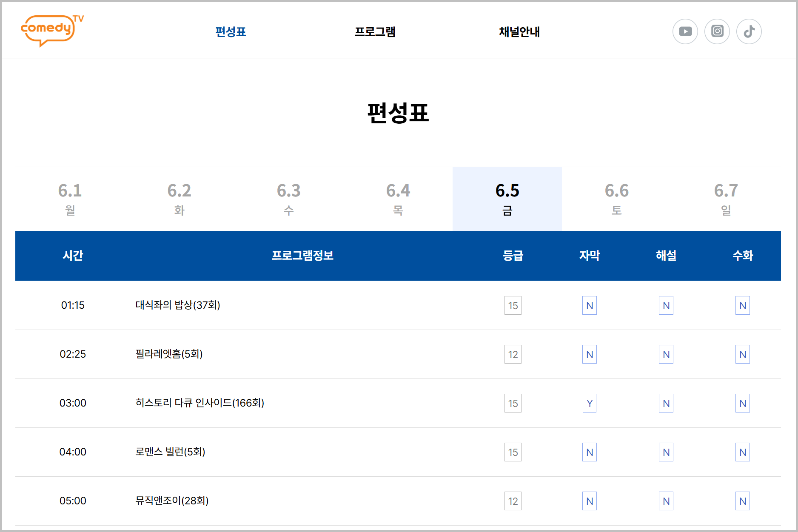Screen dimensions: 798x532
Task: Click the 해설 N badge for 로맨스 빌런
Action: pyautogui.click(x=666, y=452)
